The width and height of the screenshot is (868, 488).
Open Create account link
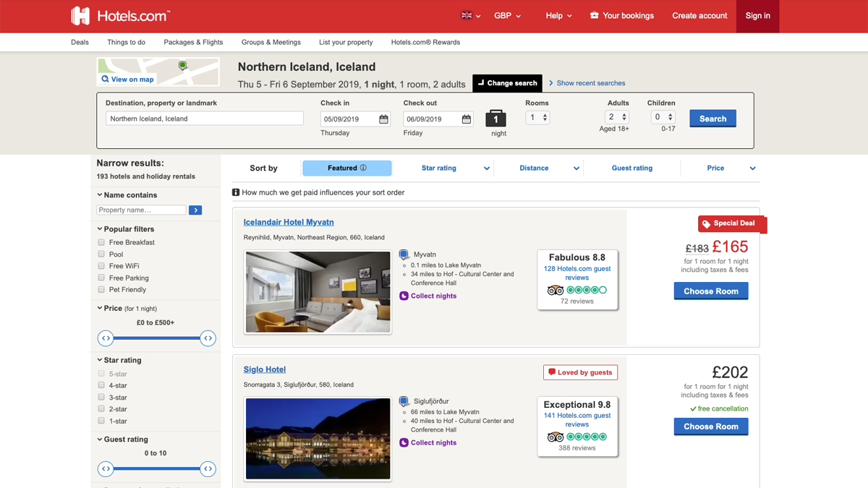click(699, 15)
